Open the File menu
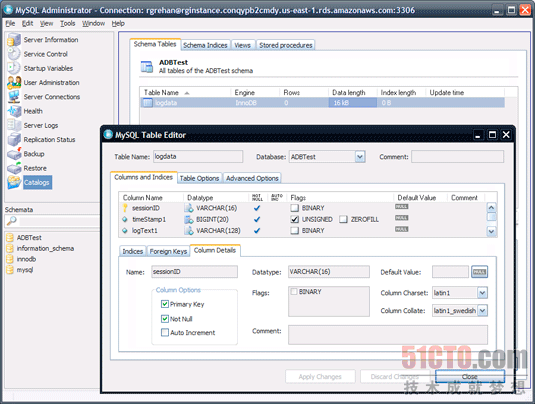Screen dimensions: 535x404 point(10,24)
